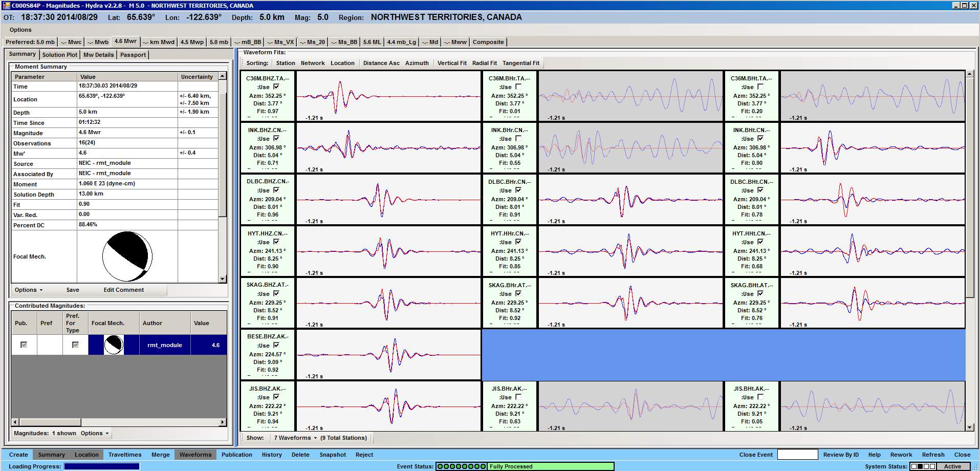
Task: Click the Close Event button
Action: click(x=756, y=455)
